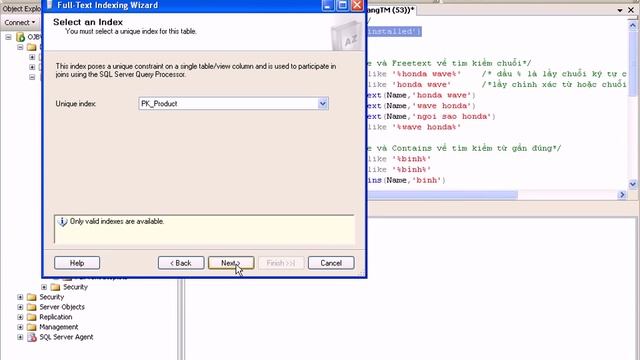
Task: Click the query editor scroll down arrow
Action: pyautogui.click(x=633, y=184)
